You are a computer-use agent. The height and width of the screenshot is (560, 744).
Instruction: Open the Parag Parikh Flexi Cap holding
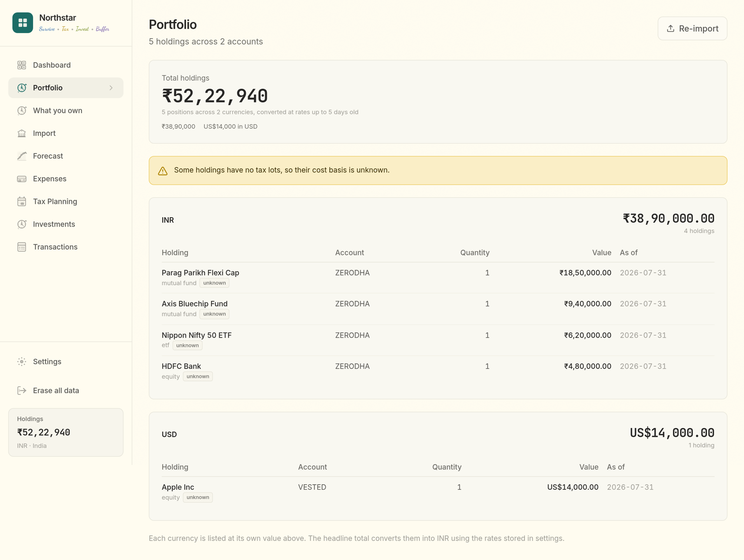200,273
